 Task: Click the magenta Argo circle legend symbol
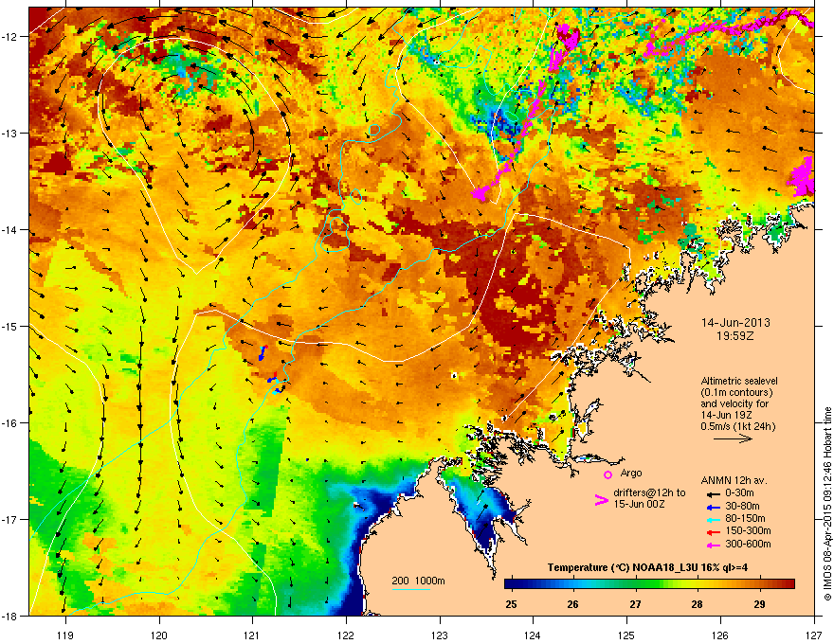pyautogui.click(x=607, y=474)
